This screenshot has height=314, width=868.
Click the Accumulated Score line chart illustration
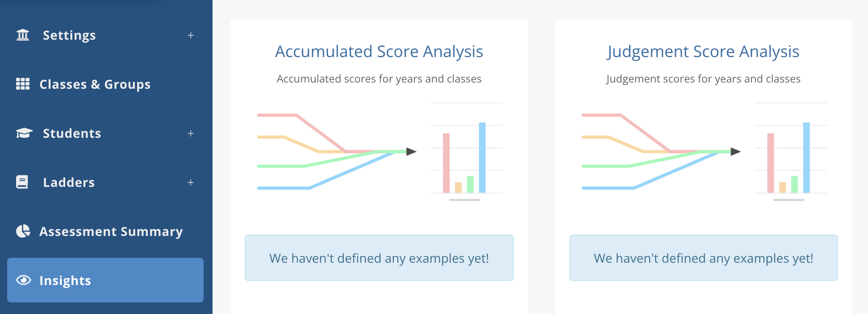(x=337, y=152)
